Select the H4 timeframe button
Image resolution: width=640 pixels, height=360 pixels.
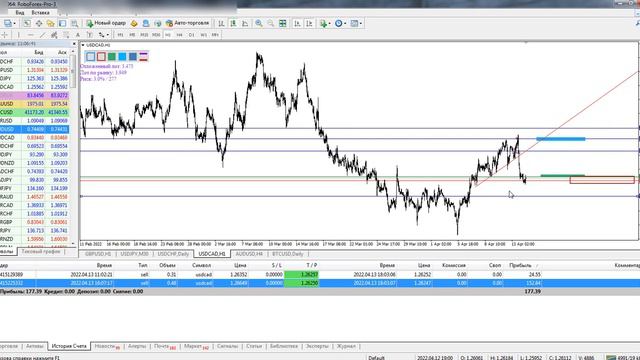[x=180, y=35]
